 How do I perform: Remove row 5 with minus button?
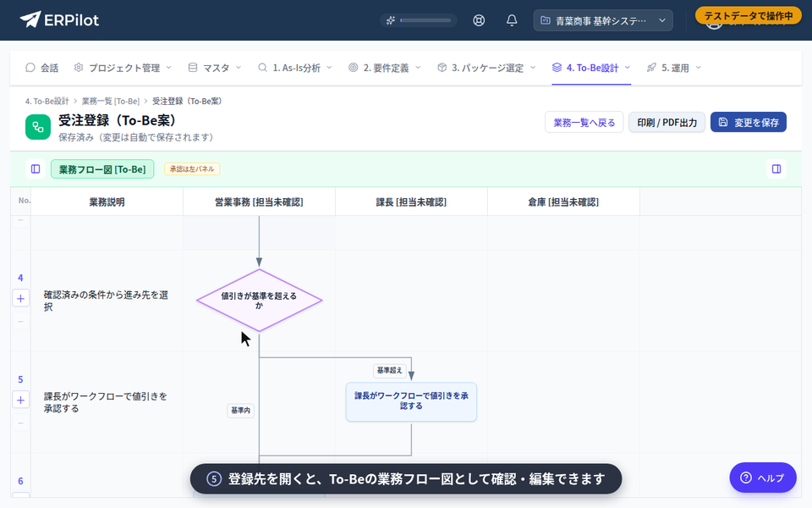(20, 423)
